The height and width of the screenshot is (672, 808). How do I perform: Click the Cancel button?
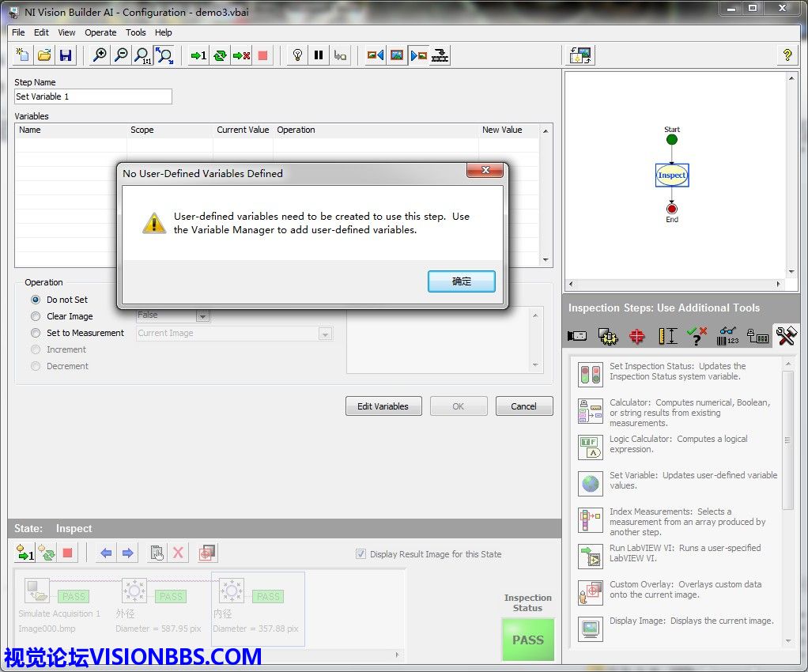524,406
